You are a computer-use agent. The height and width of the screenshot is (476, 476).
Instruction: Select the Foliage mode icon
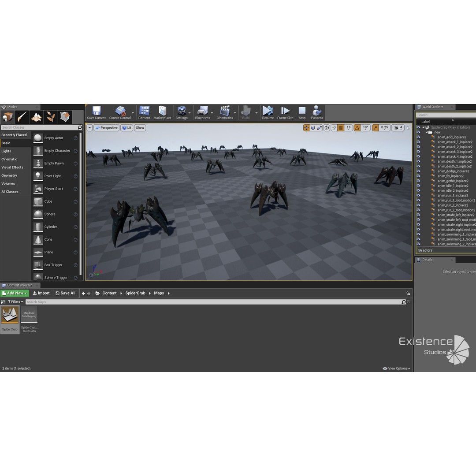pyautogui.click(x=50, y=117)
